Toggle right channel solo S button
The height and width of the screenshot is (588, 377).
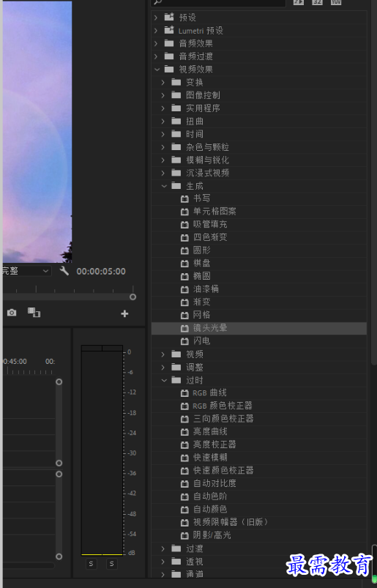(111, 564)
